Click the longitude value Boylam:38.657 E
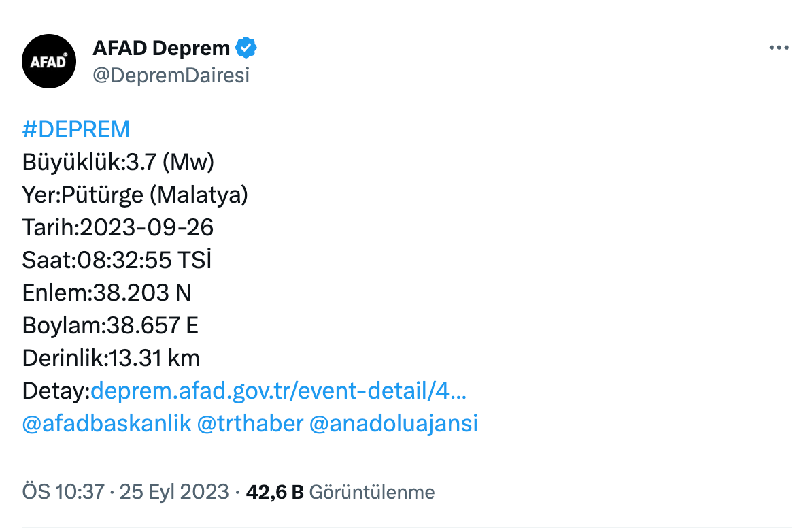 point(110,325)
